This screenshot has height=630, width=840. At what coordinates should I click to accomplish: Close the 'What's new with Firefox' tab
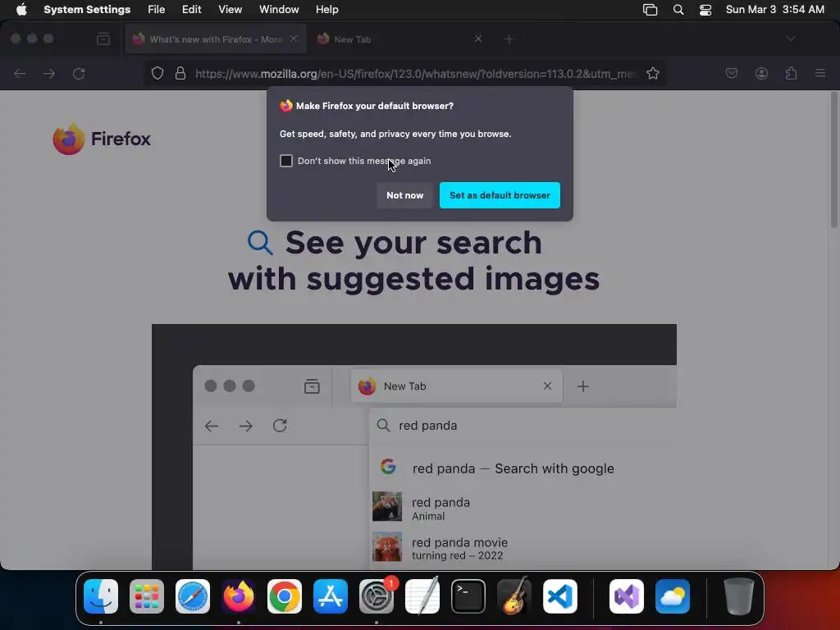pyautogui.click(x=294, y=39)
